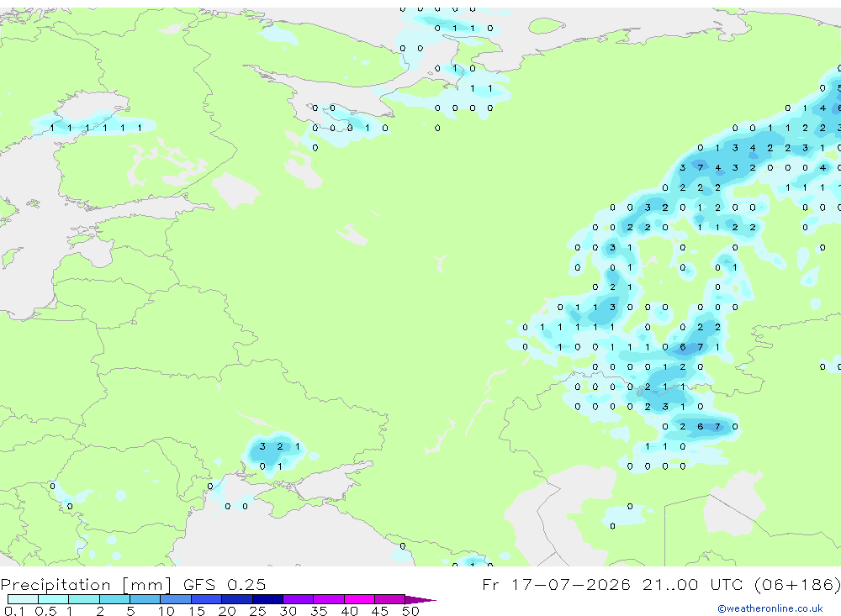Select the 45–50 mm legend swatch

click(x=389, y=599)
